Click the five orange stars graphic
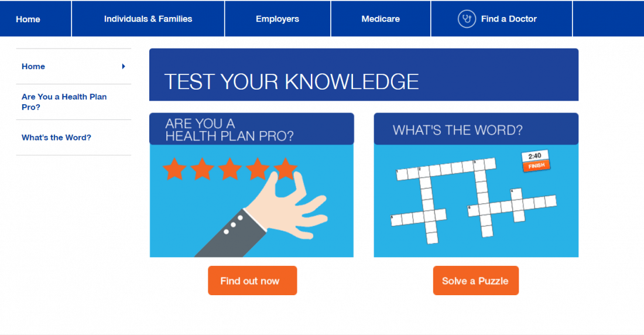644x335 pixels. point(230,169)
